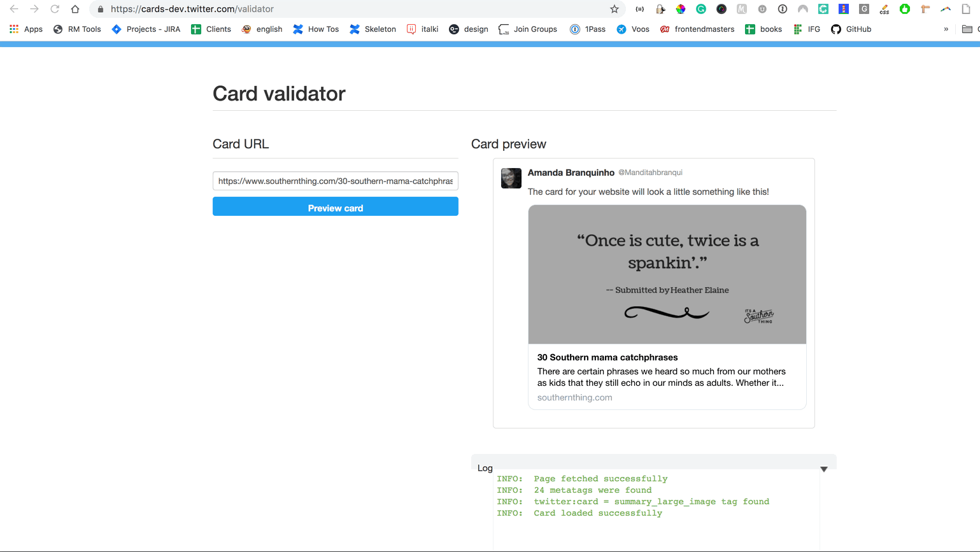Viewport: 980px width, 552px height.
Task: Expand hidden bookmarks with the chevron
Action: click(x=946, y=29)
